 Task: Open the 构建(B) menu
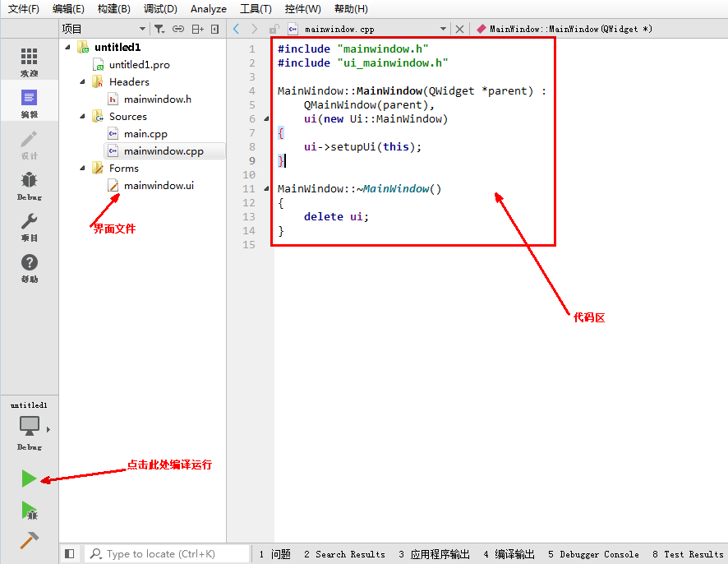click(114, 9)
